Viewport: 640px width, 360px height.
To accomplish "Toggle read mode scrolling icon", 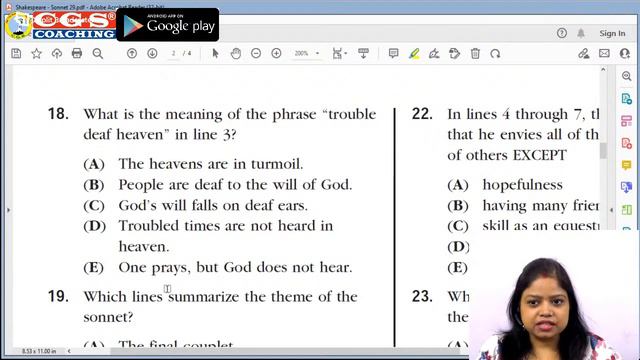I will point(363,53).
